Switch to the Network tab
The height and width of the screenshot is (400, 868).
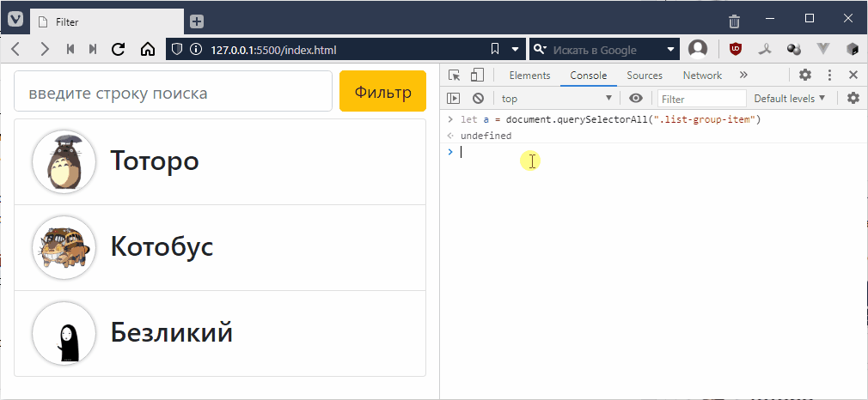point(702,76)
